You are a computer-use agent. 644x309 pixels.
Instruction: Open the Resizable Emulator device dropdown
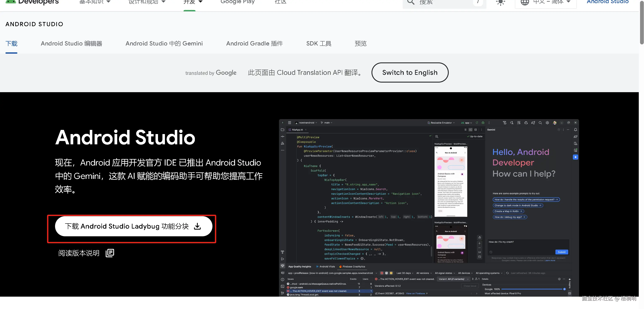pos(441,123)
